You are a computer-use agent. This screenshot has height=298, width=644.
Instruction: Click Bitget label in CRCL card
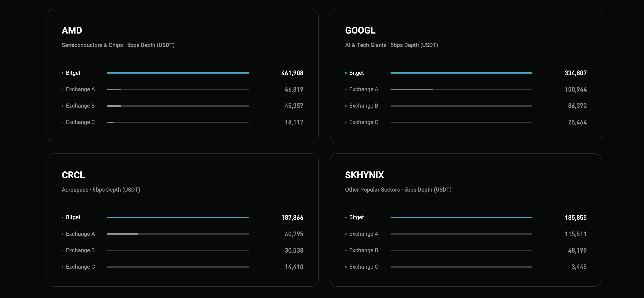(x=73, y=217)
